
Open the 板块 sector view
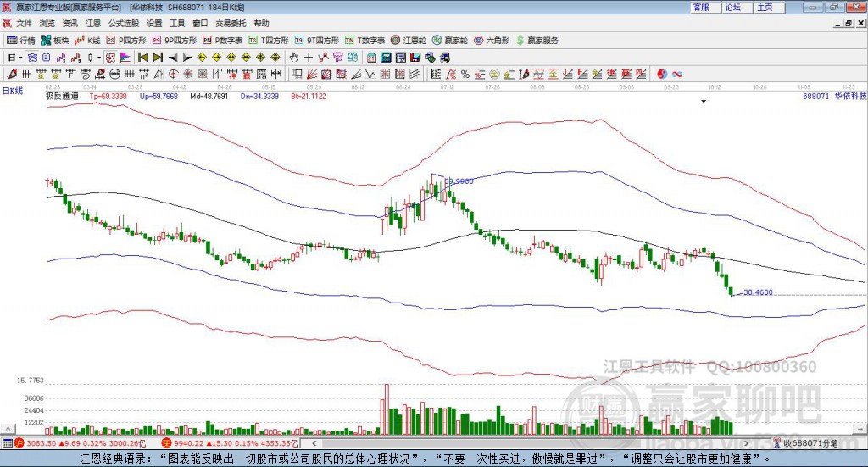click(x=54, y=41)
